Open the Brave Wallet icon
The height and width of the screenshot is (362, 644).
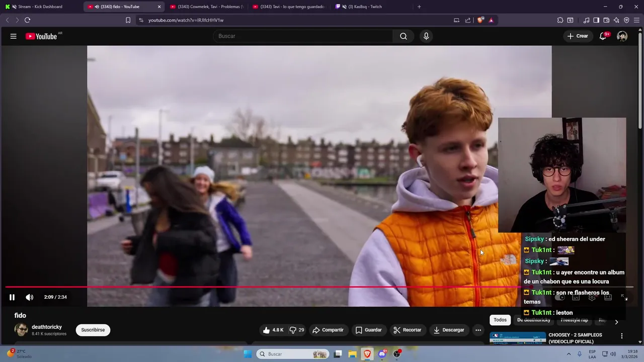point(606,20)
